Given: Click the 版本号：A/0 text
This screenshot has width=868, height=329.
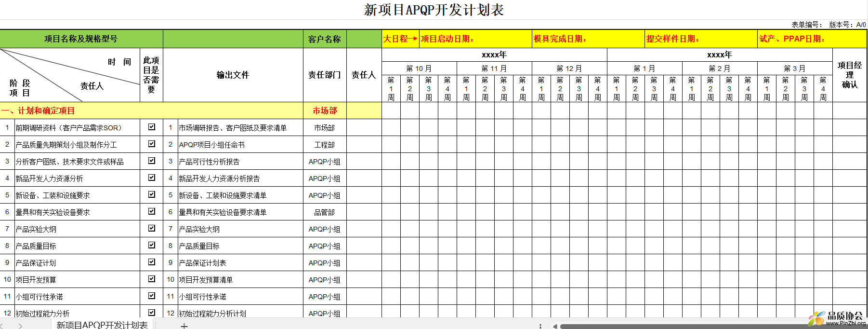Looking at the screenshot, I should point(847,25).
